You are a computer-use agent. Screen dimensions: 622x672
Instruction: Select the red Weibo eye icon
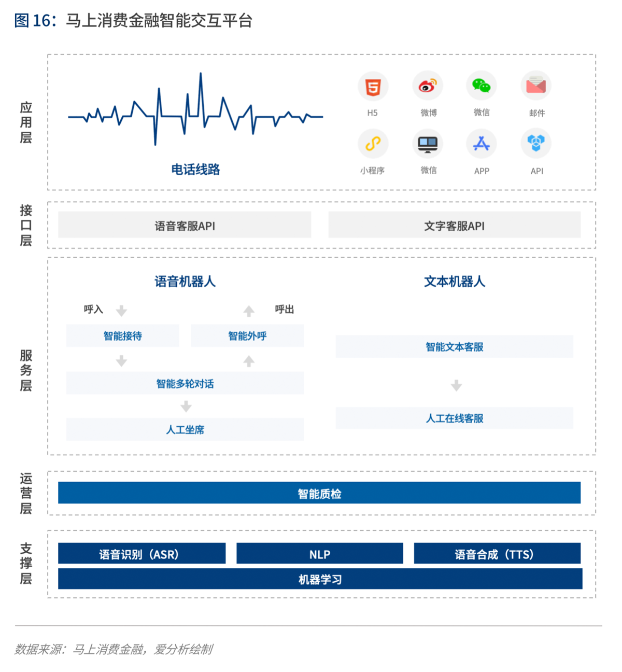[x=427, y=86]
